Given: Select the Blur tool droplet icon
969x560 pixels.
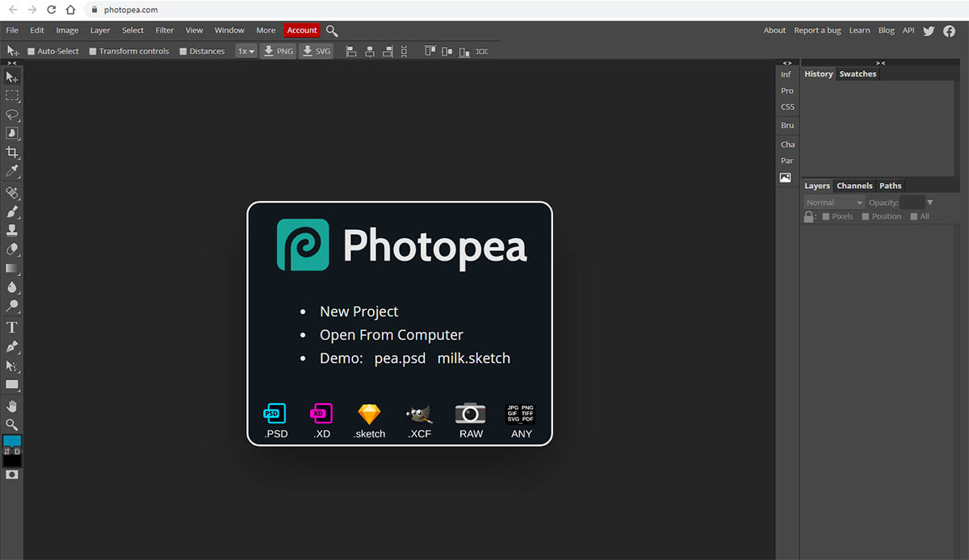Looking at the screenshot, I should [12, 287].
